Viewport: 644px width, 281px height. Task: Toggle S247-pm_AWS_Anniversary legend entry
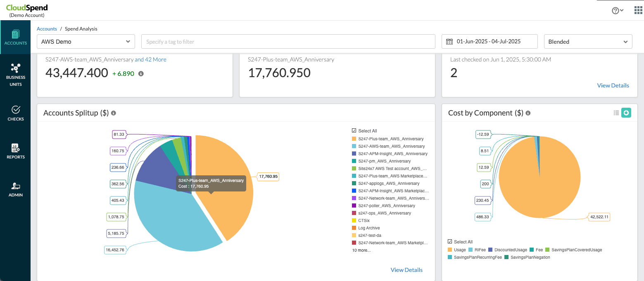click(x=381, y=161)
